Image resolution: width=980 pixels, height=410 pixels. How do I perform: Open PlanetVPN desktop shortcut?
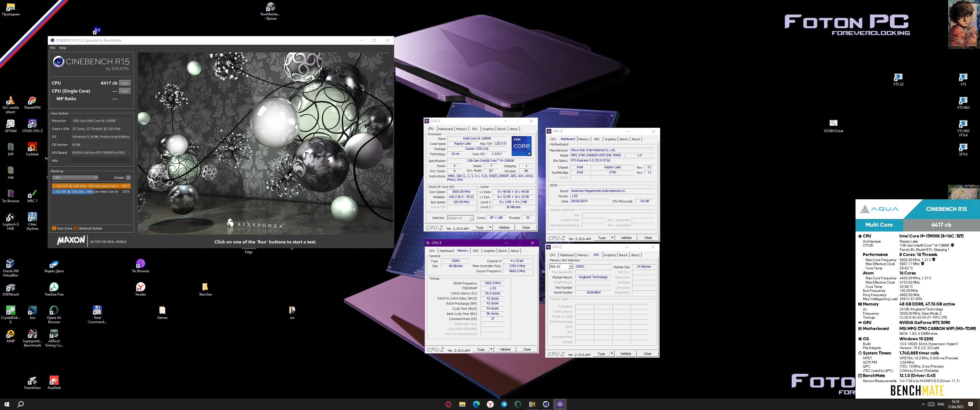coord(32,103)
